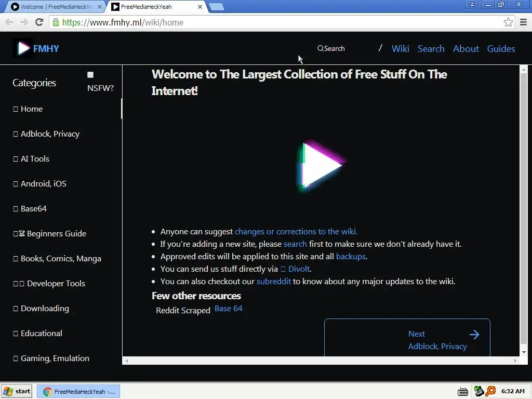Select Home in the Categories sidebar

pyautogui.click(x=28, y=109)
